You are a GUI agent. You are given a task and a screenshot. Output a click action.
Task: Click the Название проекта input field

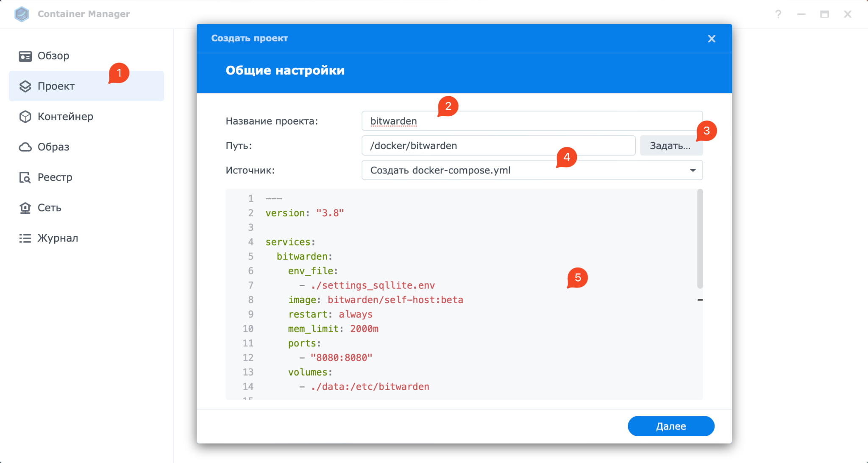(x=532, y=121)
